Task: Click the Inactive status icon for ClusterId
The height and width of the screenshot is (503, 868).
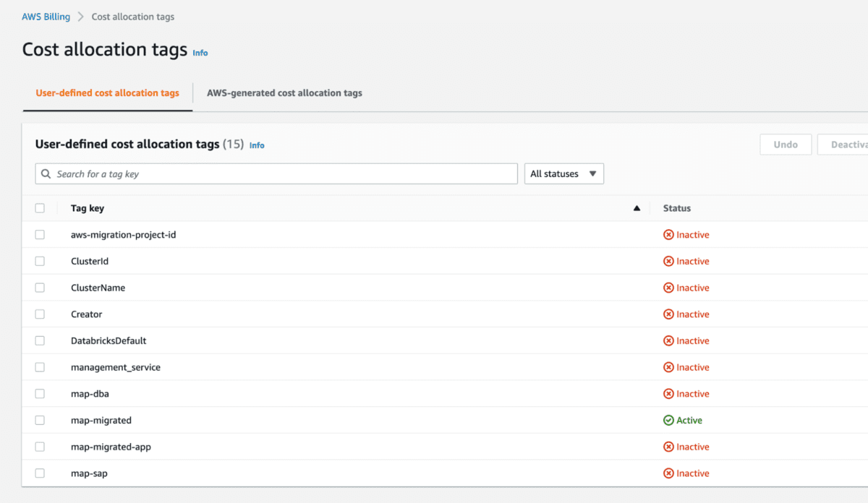Action: [668, 262]
